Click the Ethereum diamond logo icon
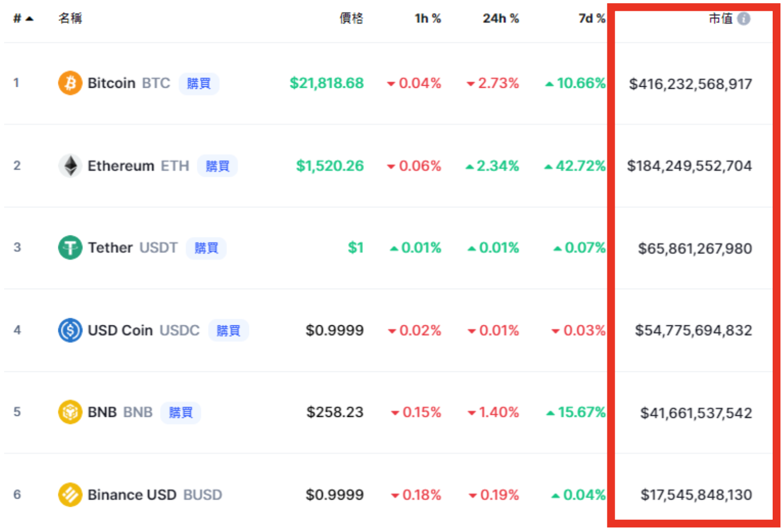783x532 pixels. click(70, 166)
